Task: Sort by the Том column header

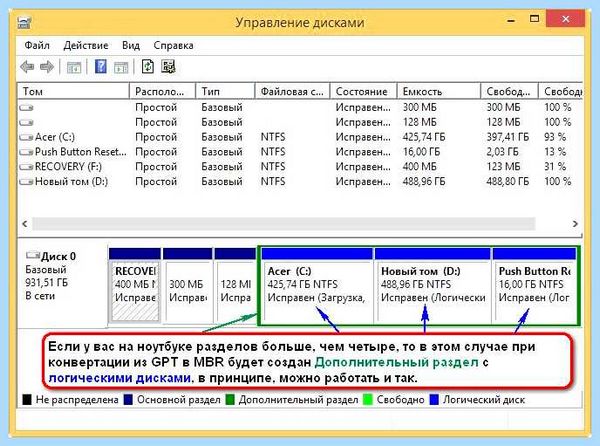Action: [x=73, y=91]
